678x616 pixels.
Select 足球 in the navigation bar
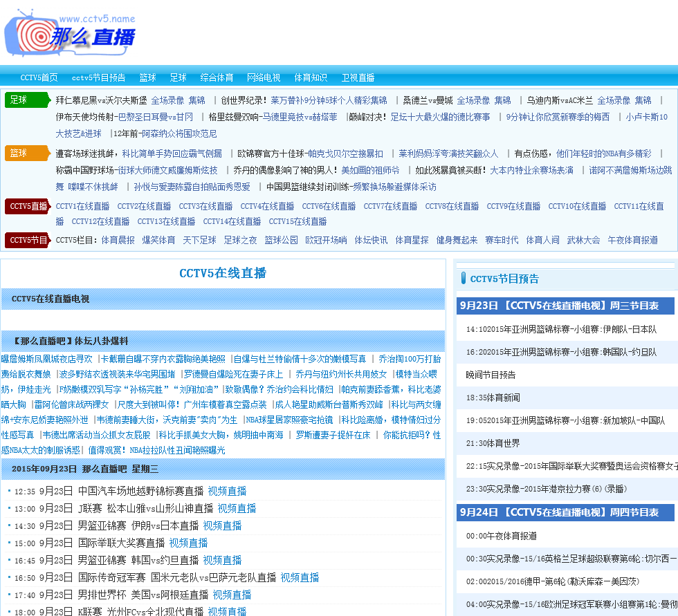[178, 77]
